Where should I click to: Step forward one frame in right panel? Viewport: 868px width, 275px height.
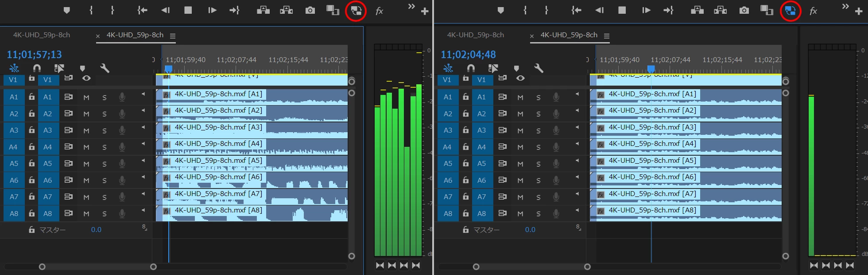tap(646, 10)
